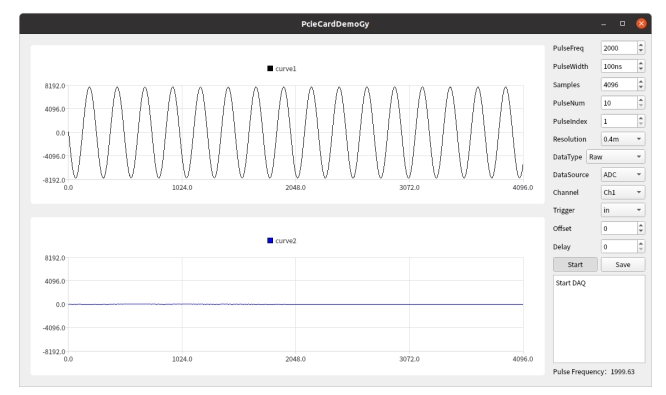This screenshot has width=666, height=395.
Task: Open the Channel dropdown showing Ch1
Action: click(x=623, y=192)
